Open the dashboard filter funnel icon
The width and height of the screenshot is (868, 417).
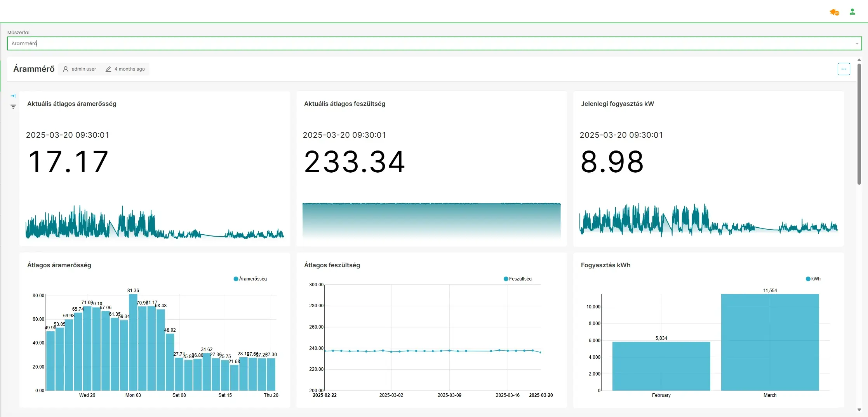[13, 107]
